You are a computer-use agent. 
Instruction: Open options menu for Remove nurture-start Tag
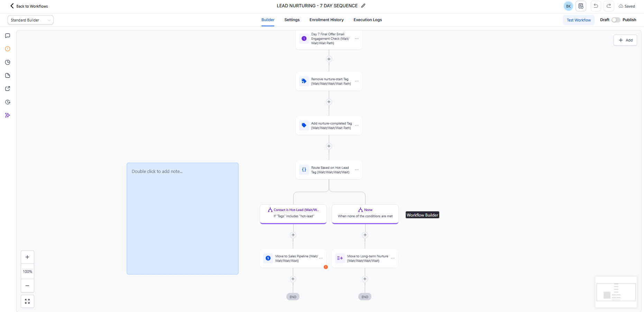click(x=357, y=81)
